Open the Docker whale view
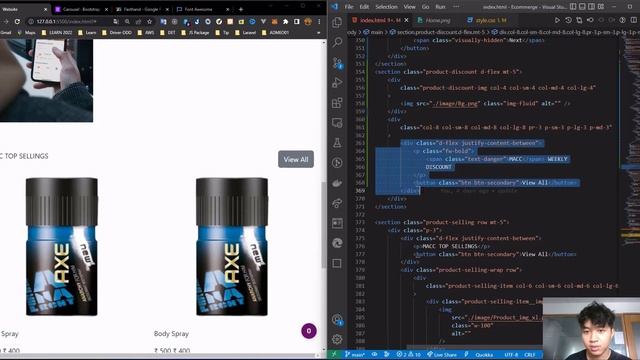This screenshot has height=360, width=640. click(x=337, y=183)
